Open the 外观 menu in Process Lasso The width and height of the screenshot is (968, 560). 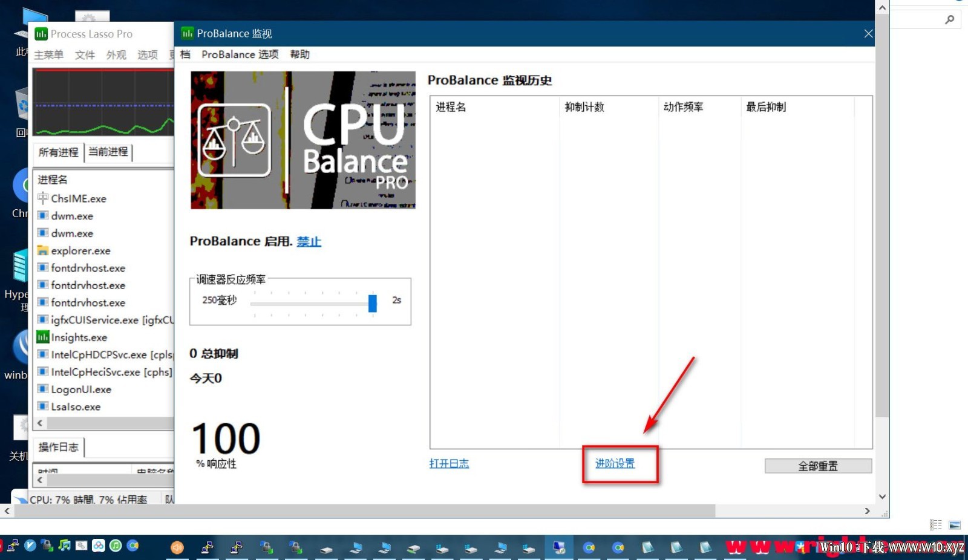coord(116,55)
